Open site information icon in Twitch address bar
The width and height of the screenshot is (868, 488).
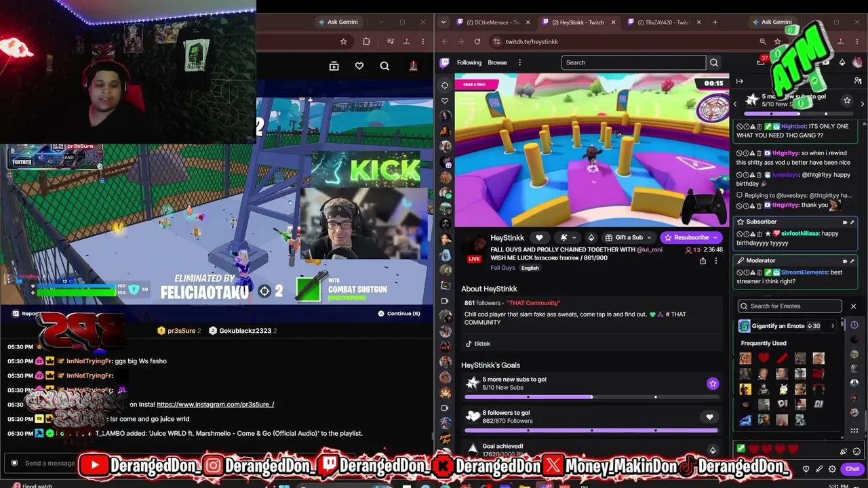(496, 41)
